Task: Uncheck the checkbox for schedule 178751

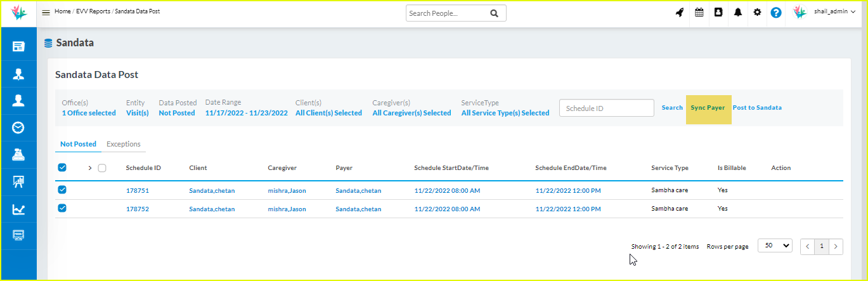Action: tap(62, 190)
